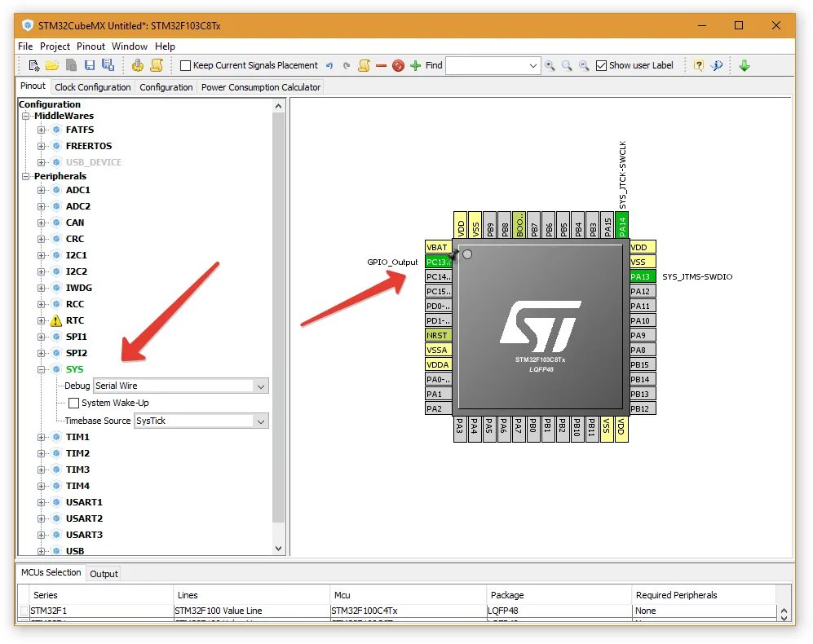
Task: Click the PB12 pin on chip
Action: [x=643, y=408]
